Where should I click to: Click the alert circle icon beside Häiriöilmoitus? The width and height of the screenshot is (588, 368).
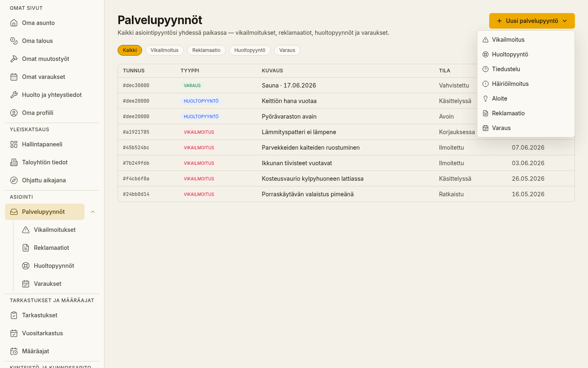click(486, 84)
